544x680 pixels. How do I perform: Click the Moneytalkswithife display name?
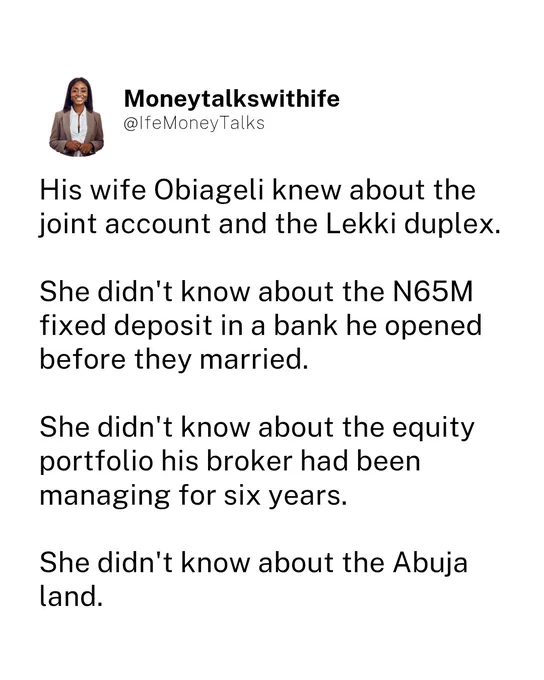[x=232, y=98]
